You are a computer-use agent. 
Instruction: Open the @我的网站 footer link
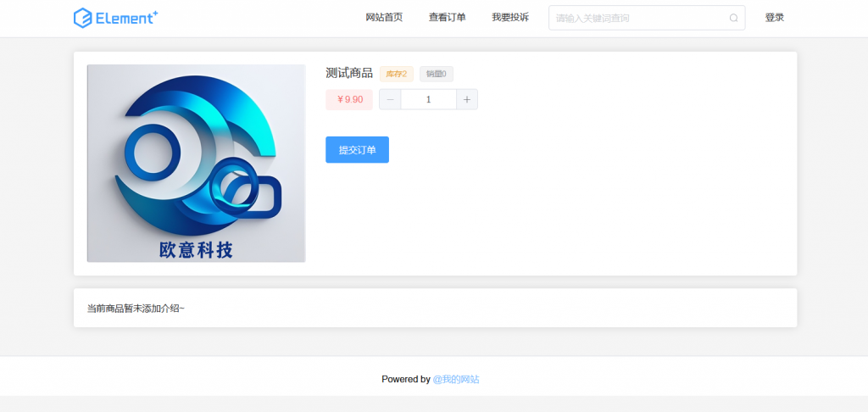pos(456,379)
